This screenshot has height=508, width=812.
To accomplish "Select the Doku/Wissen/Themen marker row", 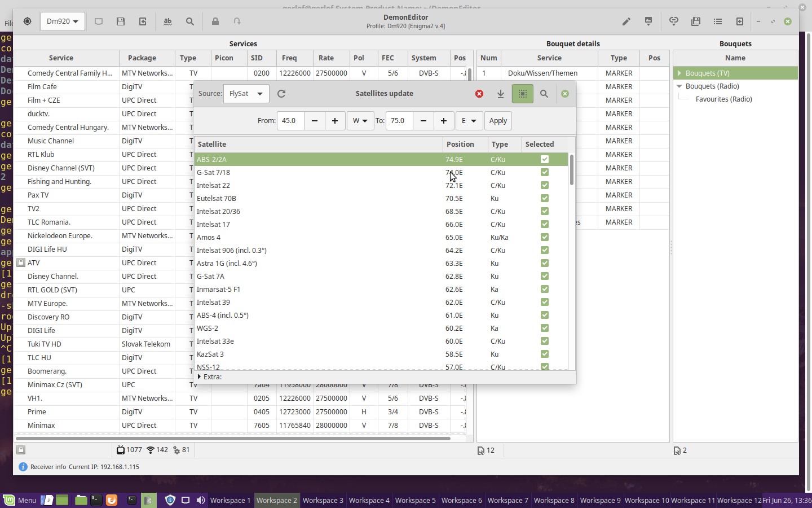I will click(573, 73).
